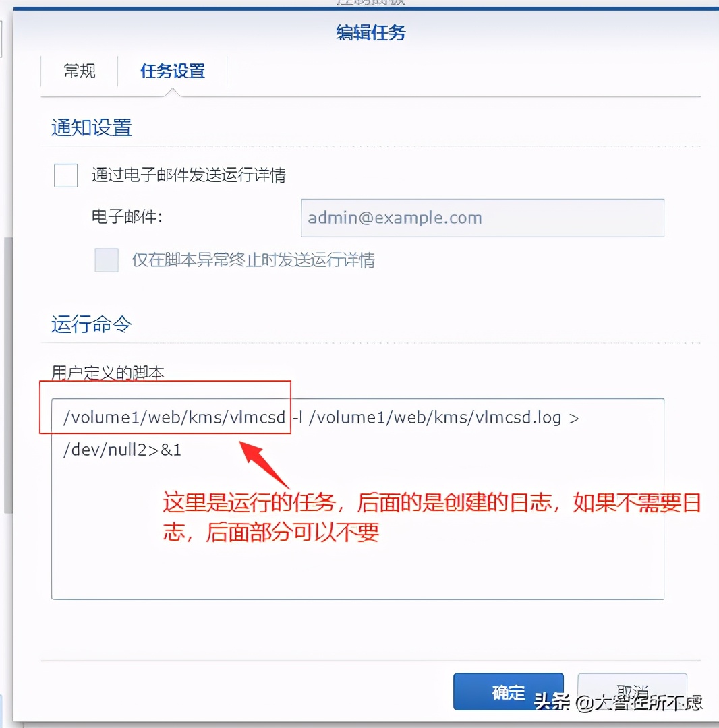The width and height of the screenshot is (719, 728).
Task: Click the 用户定义的脚本 label
Action: coord(108,373)
